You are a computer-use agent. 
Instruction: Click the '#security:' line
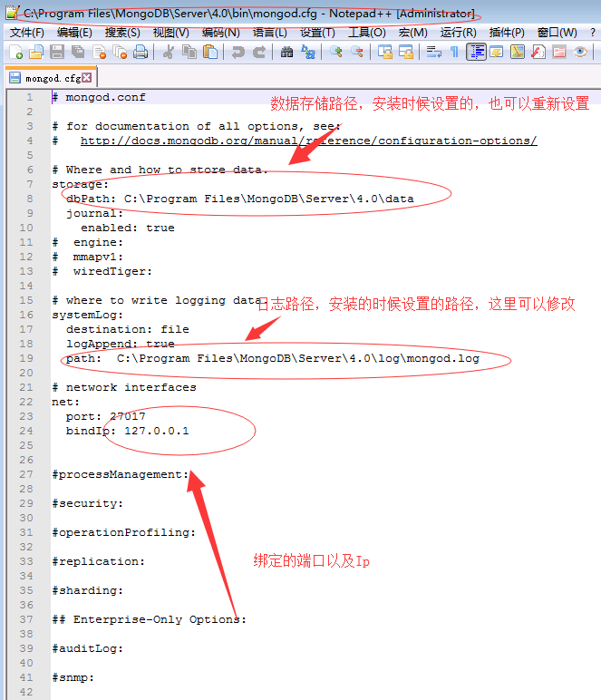click(87, 503)
